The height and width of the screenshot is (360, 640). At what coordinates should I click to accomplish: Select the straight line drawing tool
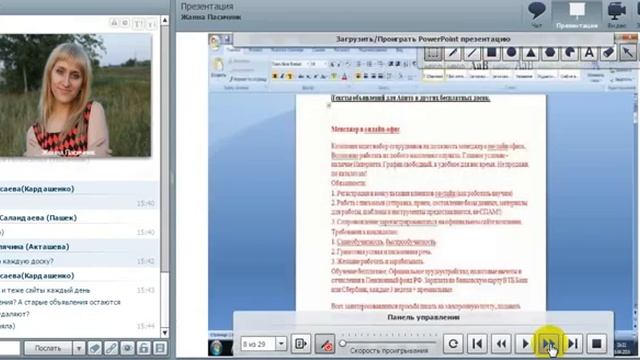[x=472, y=53]
